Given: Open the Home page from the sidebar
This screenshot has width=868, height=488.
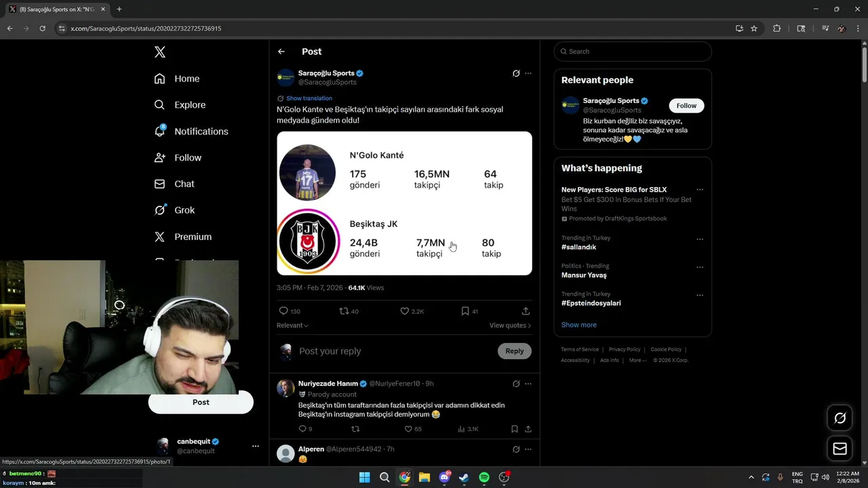Looking at the screenshot, I should (177, 79).
